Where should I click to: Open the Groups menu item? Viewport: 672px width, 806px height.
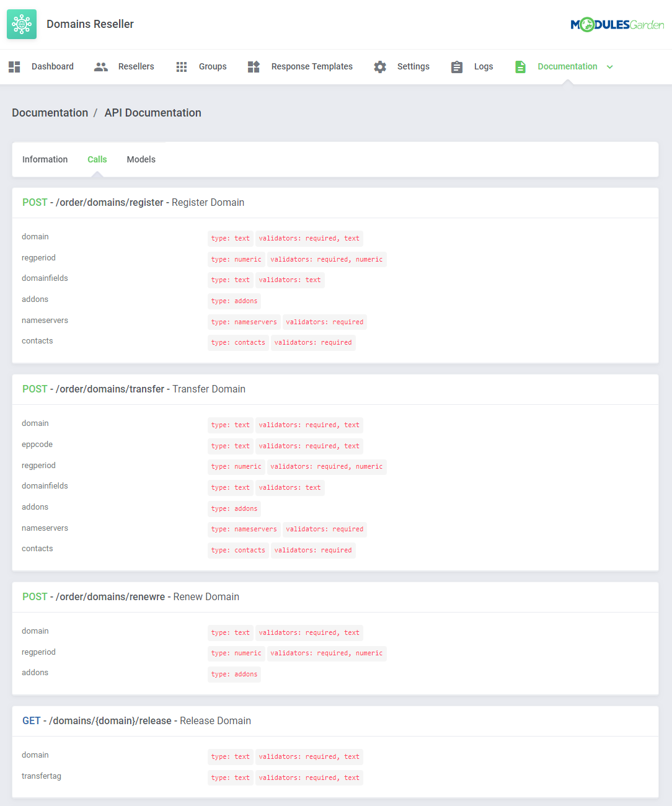tap(213, 66)
